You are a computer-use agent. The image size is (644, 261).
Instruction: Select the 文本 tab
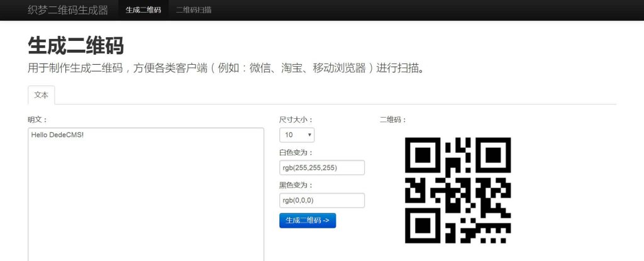41,95
